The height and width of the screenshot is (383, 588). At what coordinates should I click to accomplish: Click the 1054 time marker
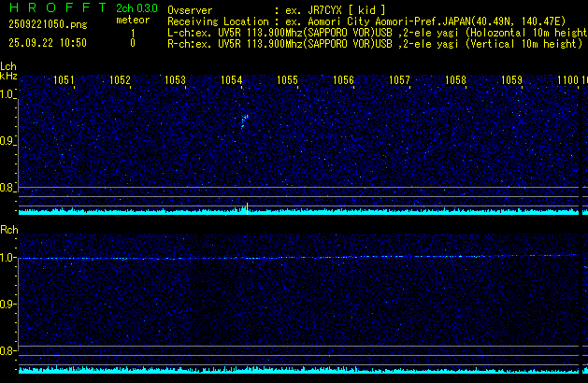click(x=232, y=80)
